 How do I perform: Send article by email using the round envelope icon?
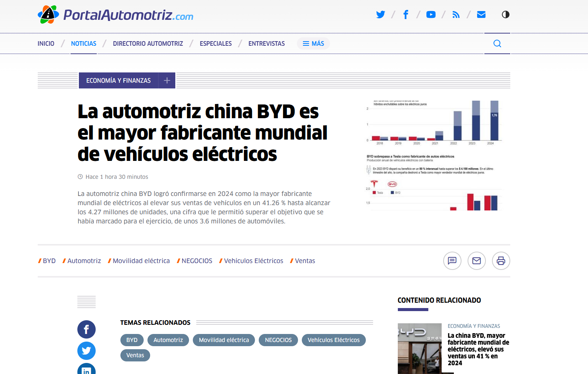point(477,261)
